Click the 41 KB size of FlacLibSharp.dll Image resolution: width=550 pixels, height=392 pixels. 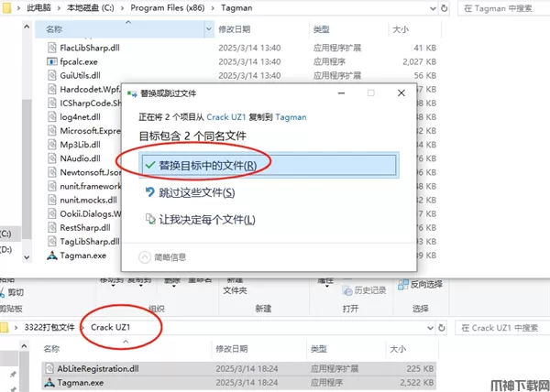point(425,48)
